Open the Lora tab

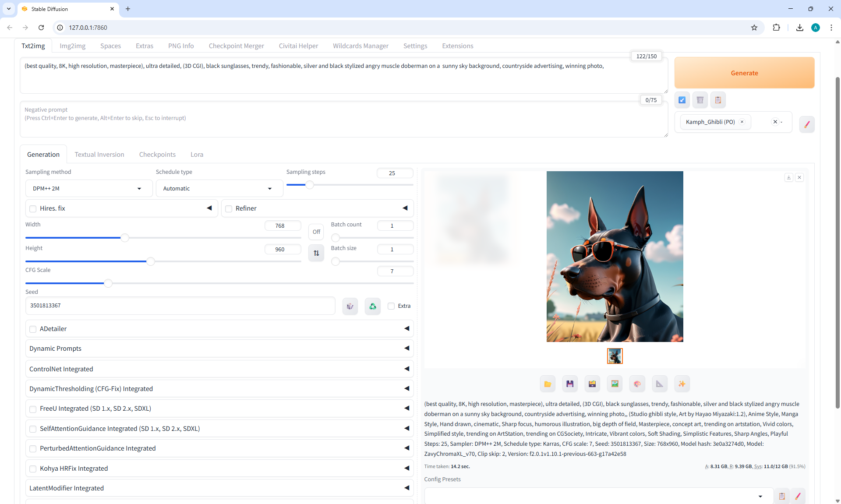point(197,155)
